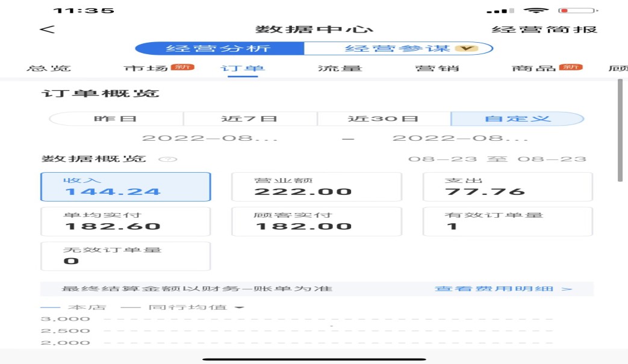Click the vertical scrollbar on right
The width and height of the screenshot is (628, 364).
click(x=620, y=129)
